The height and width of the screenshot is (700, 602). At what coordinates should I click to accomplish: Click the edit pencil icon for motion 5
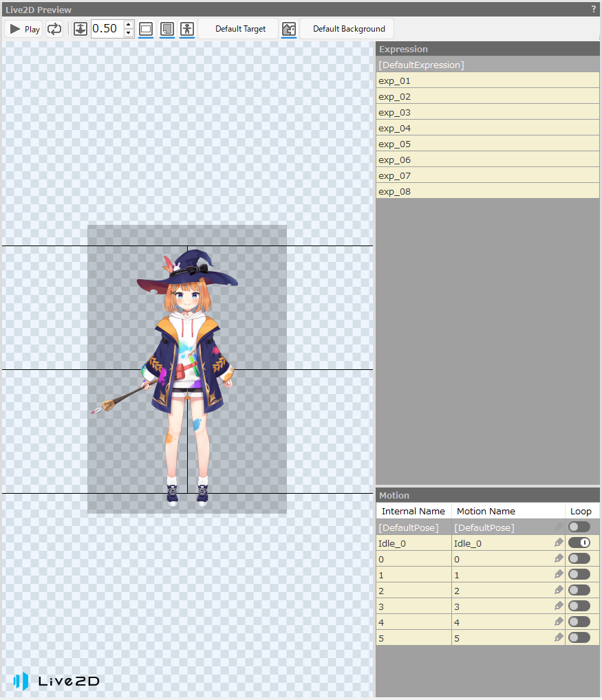558,637
